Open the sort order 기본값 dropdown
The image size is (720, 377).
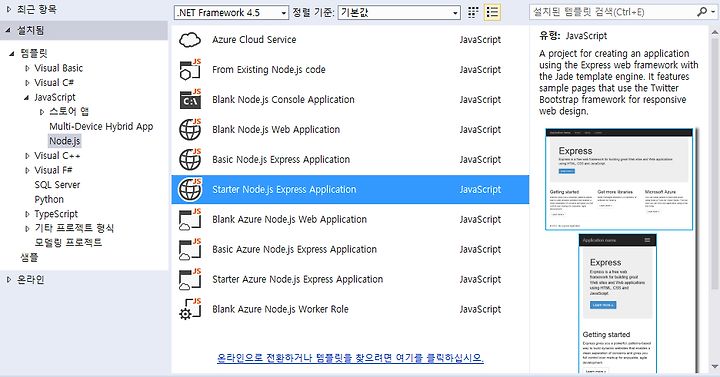coord(399,13)
